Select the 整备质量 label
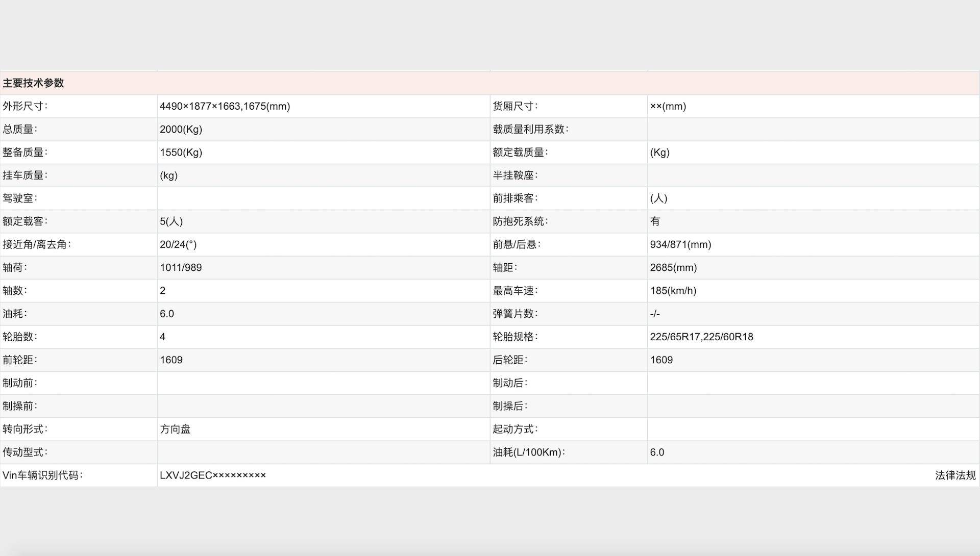 coord(25,152)
